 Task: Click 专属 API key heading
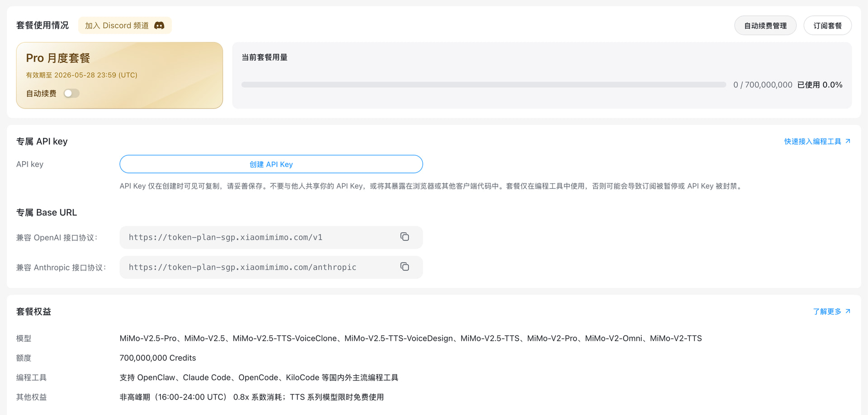[42, 141]
